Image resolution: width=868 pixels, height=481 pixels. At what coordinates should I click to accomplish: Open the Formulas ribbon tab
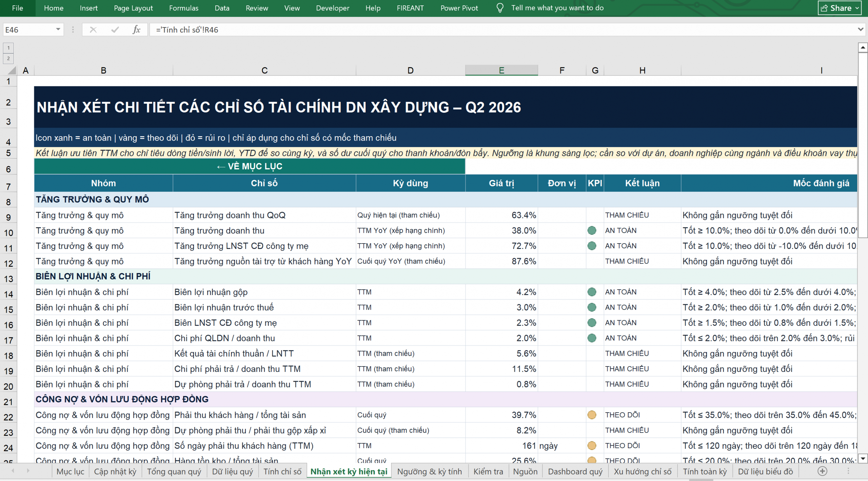pos(184,8)
